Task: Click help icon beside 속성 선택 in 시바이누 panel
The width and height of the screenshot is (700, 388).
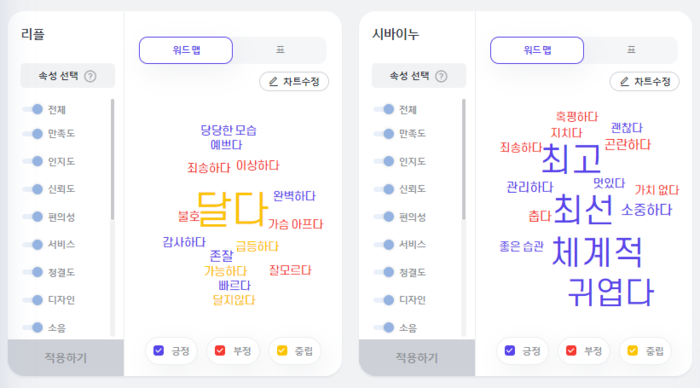Action: (441, 76)
